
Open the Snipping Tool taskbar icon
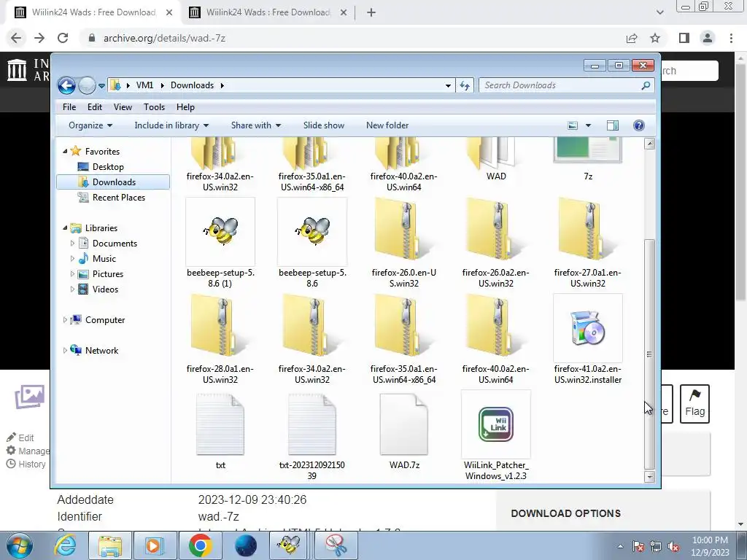click(336, 545)
